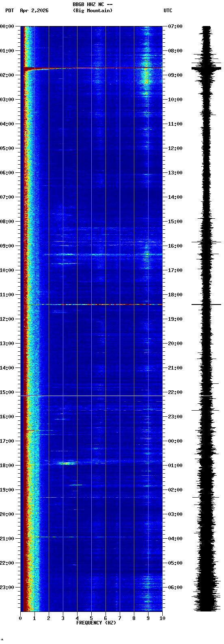Click PDT time label "18:00" on left axis
224x644 pixels.
pos(7,466)
